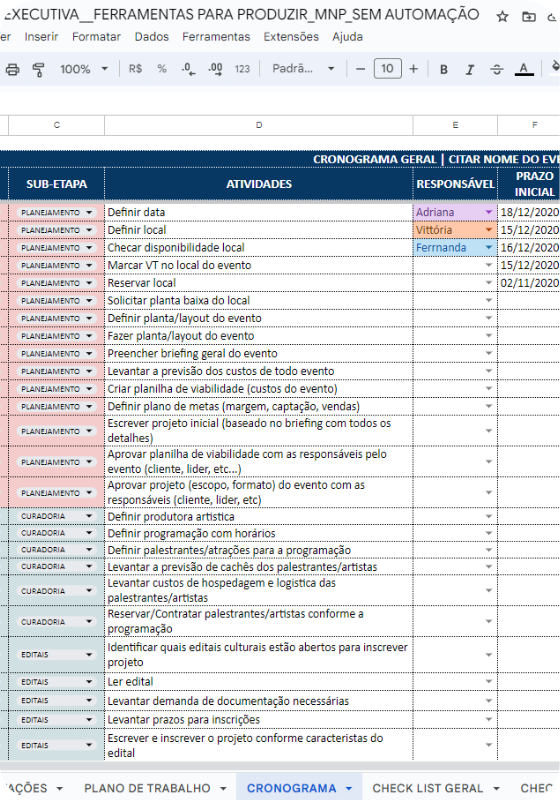Click the ATIVIDADES header cell
This screenshot has width=560, height=800.
point(259,184)
